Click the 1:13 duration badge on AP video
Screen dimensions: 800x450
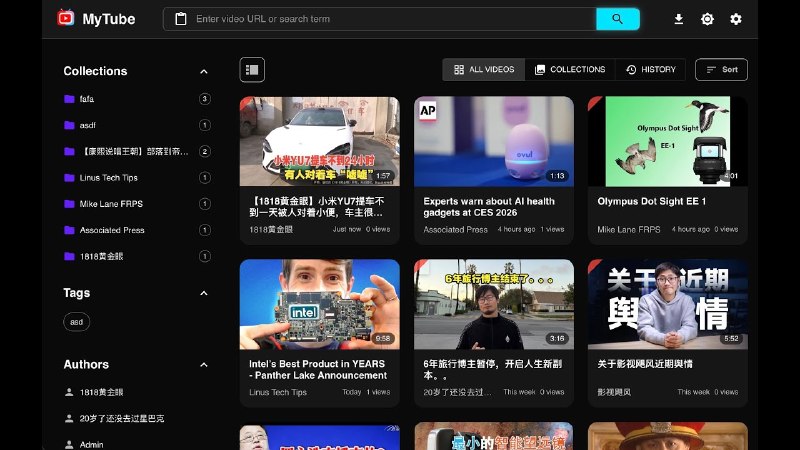coord(557,176)
